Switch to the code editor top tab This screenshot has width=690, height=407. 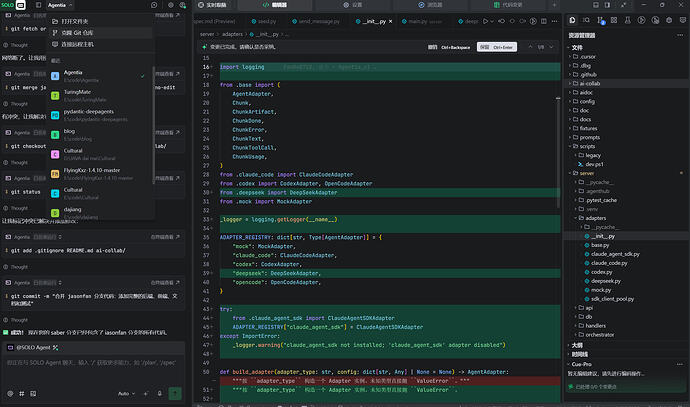(275, 5)
